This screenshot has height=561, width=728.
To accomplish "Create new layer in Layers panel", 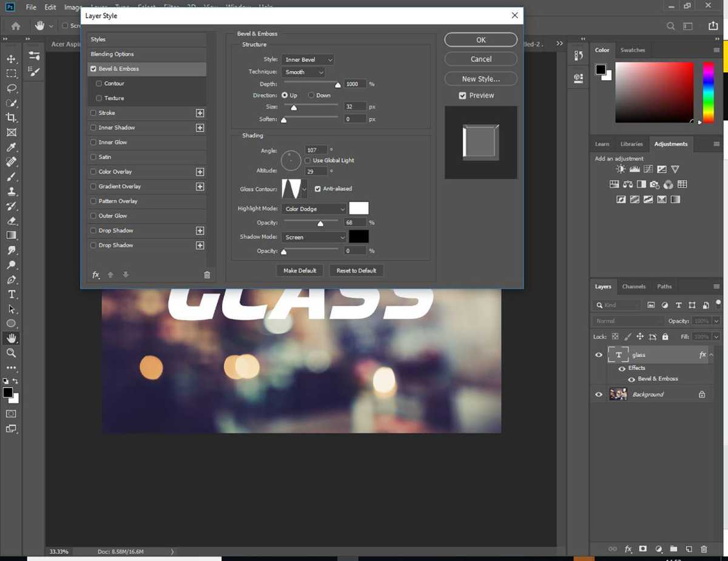I will pyautogui.click(x=689, y=549).
